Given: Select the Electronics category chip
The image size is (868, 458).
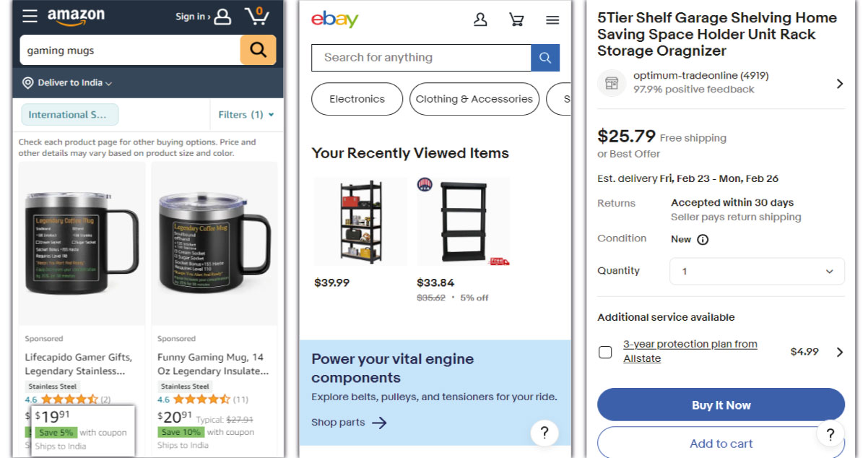Looking at the screenshot, I should tap(357, 100).
